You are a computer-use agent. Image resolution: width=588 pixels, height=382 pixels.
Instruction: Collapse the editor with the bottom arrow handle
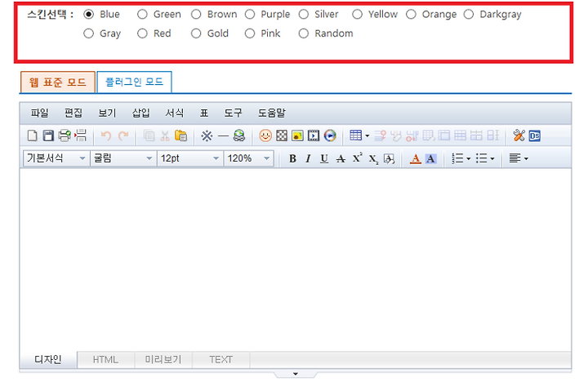click(296, 374)
